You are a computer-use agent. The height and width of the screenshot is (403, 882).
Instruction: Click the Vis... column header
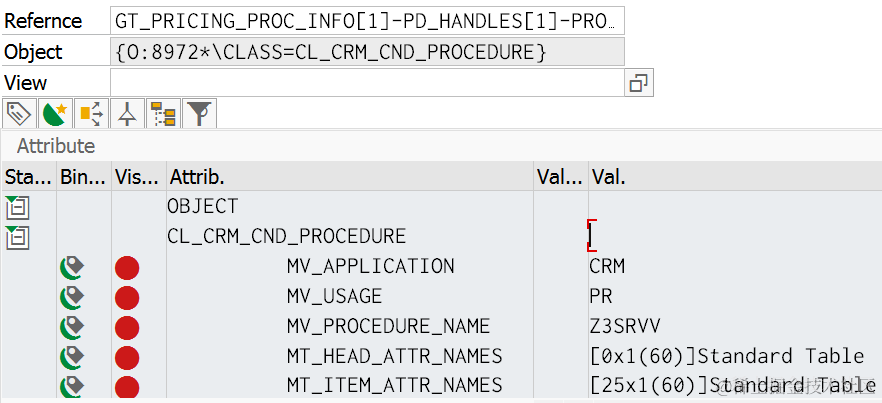click(138, 178)
